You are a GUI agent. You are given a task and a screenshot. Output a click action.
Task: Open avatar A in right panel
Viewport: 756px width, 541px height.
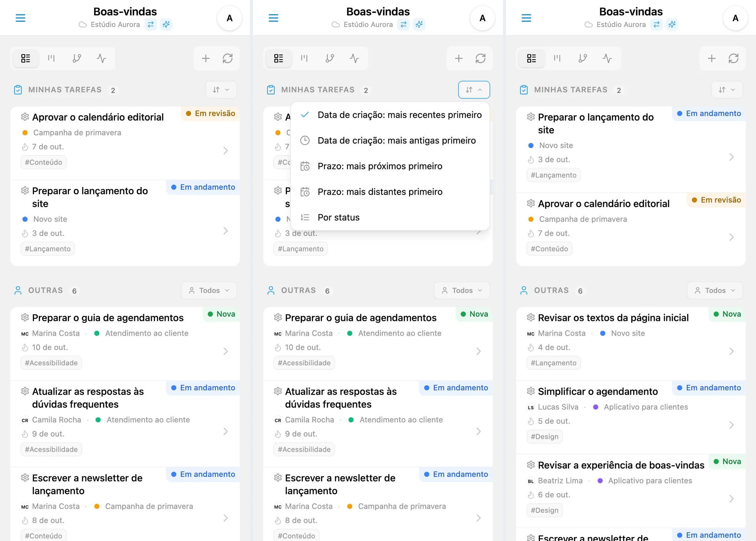tap(735, 18)
